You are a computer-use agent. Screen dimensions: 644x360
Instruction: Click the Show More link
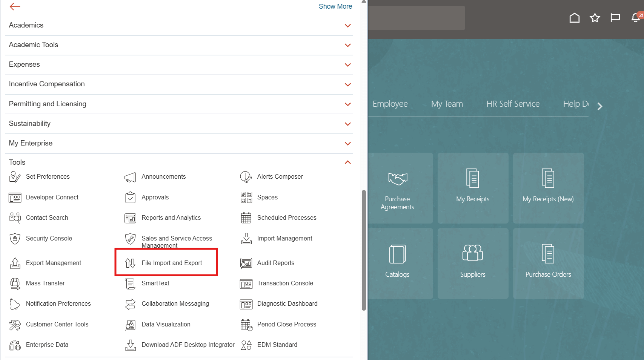tap(335, 6)
